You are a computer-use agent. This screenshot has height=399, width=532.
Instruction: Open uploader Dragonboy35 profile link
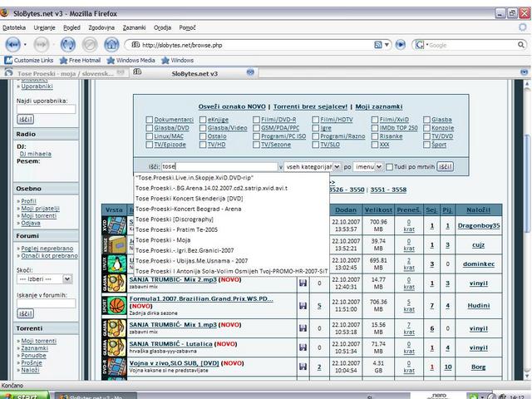479,225
